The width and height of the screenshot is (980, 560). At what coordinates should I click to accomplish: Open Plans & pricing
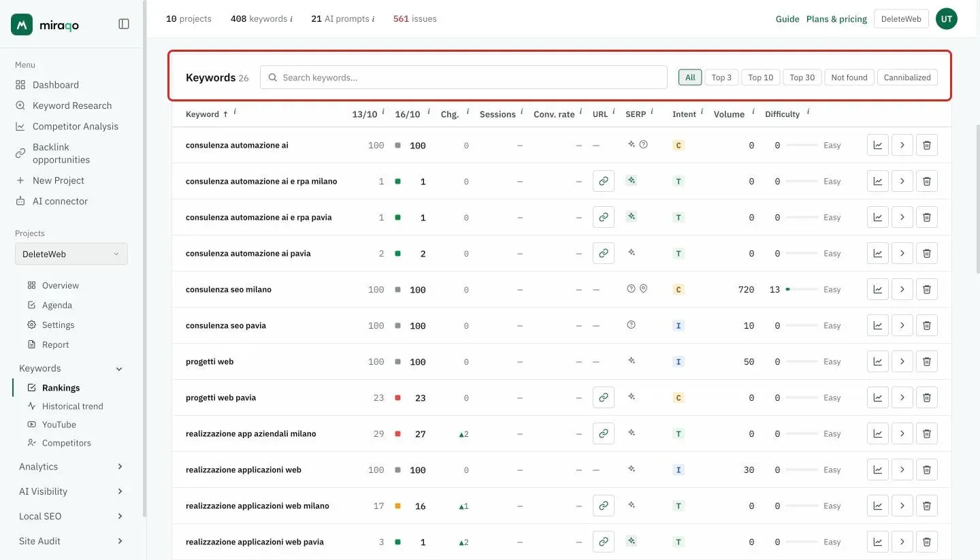pyautogui.click(x=836, y=19)
